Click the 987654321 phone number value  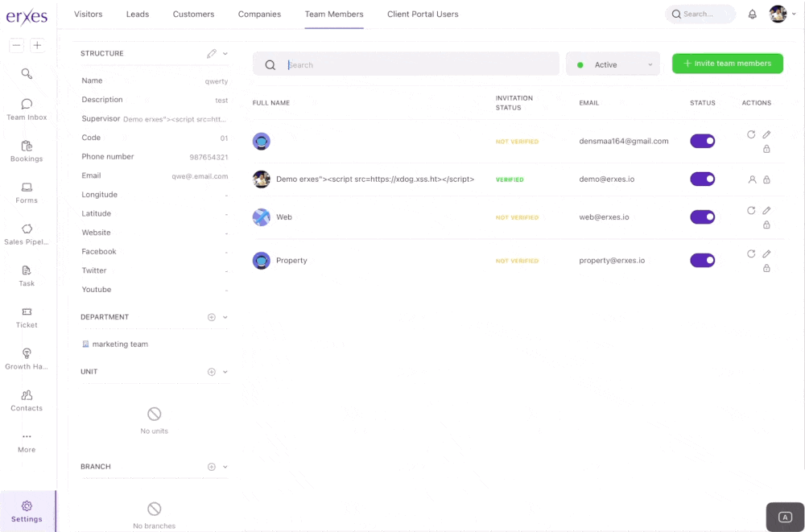[208, 157]
